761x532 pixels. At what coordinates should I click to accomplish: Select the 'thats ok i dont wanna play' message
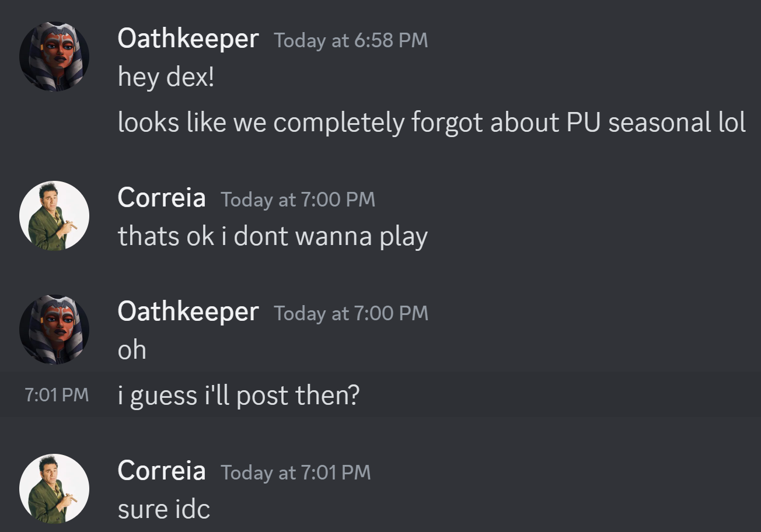point(273,236)
